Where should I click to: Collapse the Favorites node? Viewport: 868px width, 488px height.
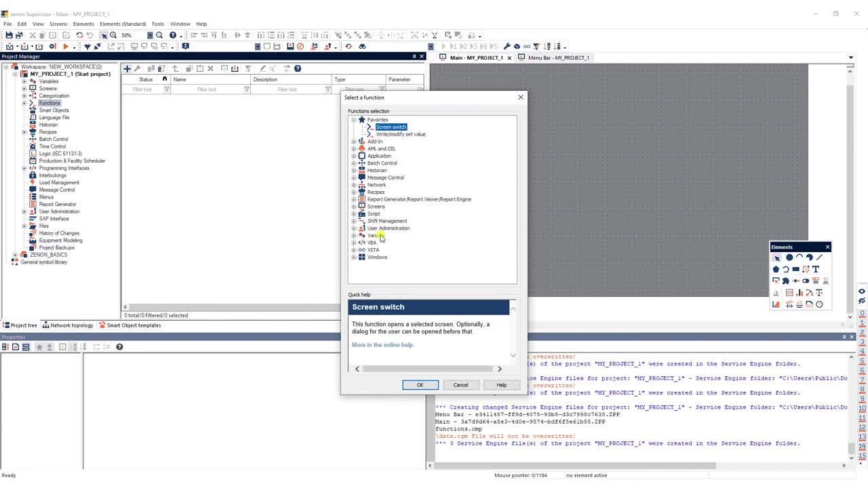(353, 120)
